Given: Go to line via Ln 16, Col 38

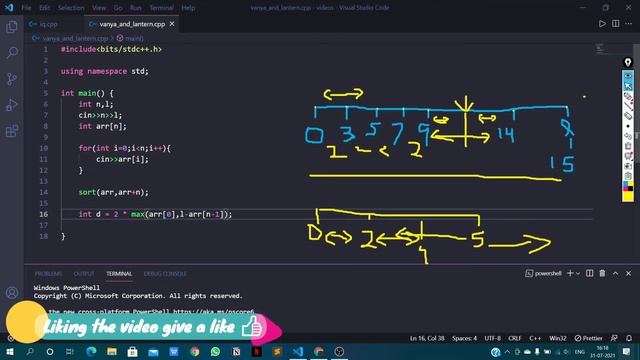Looking at the screenshot, I should point(427,338).
